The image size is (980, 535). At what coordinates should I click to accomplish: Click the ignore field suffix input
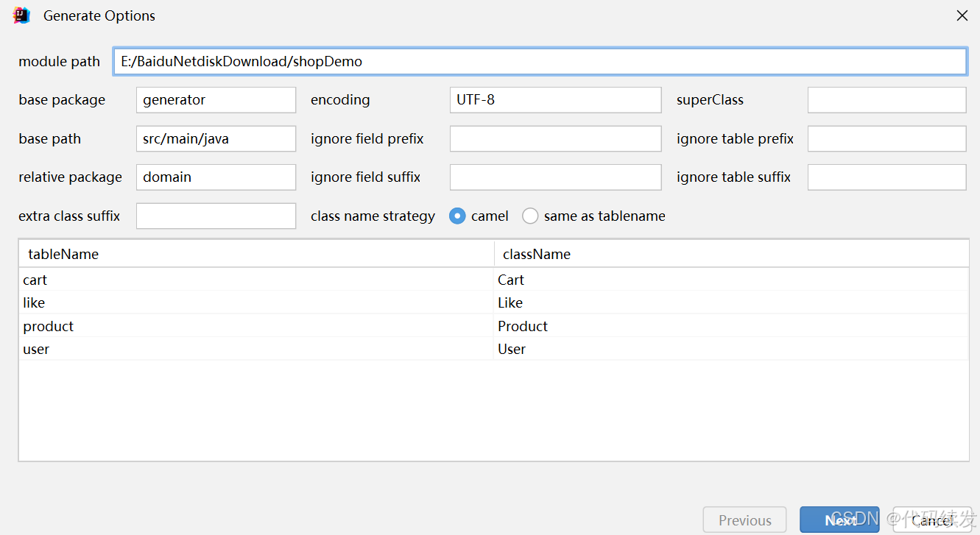coord(555,177)
